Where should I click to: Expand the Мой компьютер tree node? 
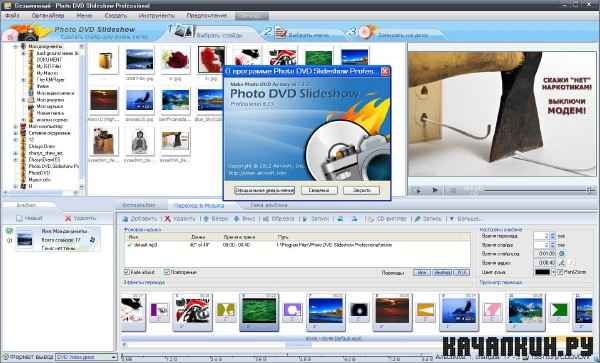16,126
